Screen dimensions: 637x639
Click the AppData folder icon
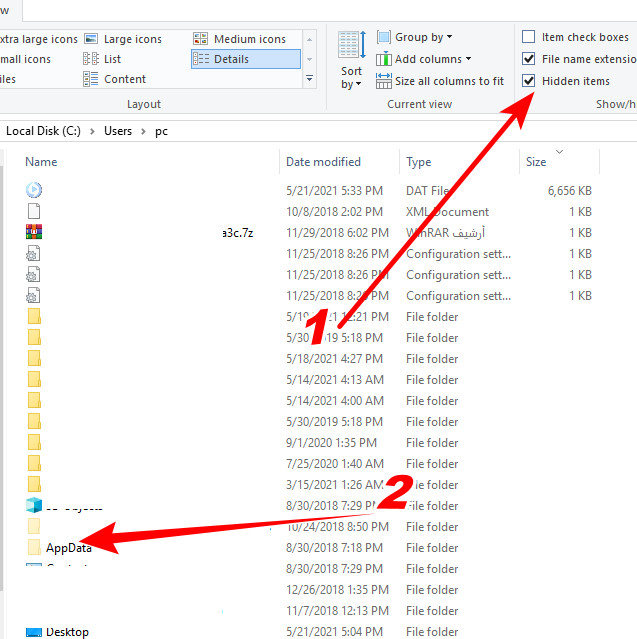point(34,547)
